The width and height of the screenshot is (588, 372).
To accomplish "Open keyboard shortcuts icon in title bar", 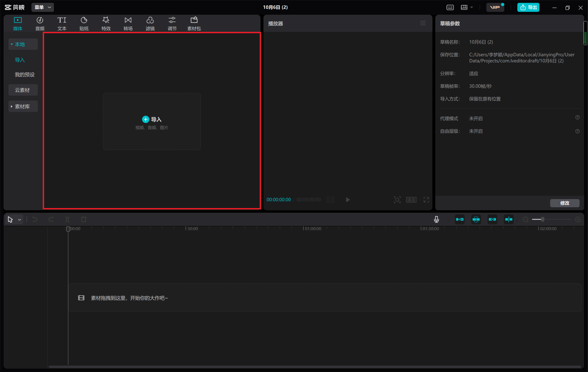I will pyautogui.click(x=450, y=7).
